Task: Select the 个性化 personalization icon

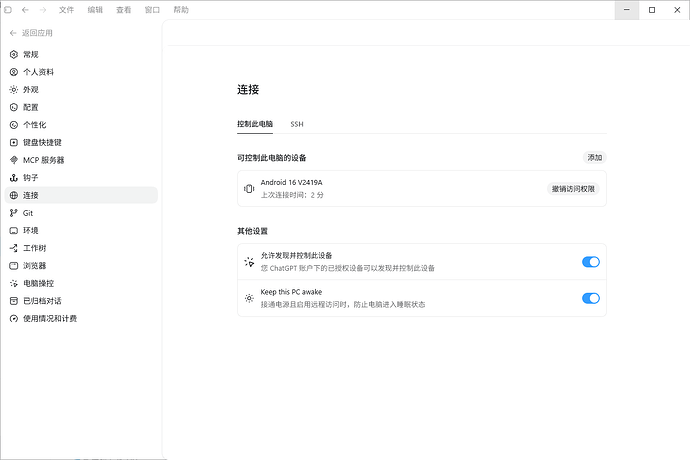Action: pyautogui.click(x=14, y=125)
